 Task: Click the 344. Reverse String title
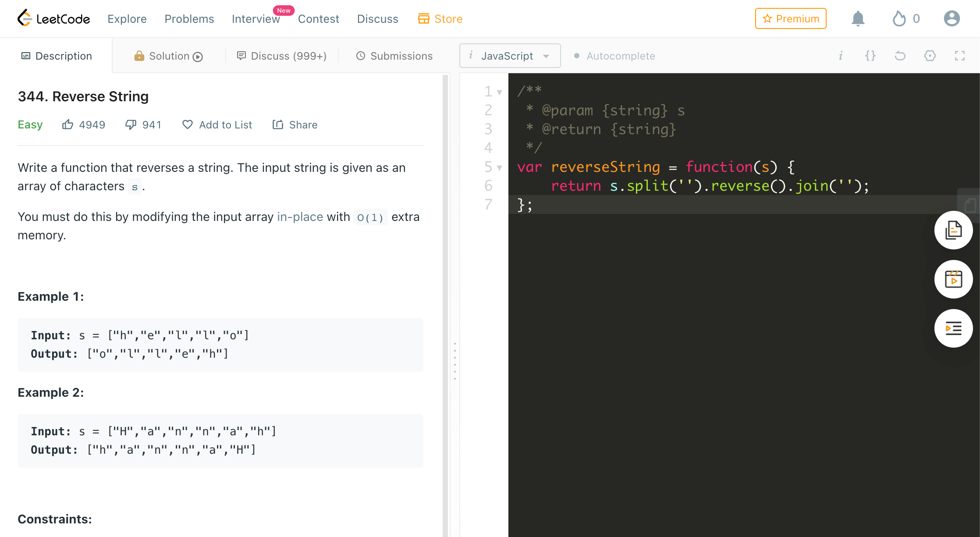83,96
